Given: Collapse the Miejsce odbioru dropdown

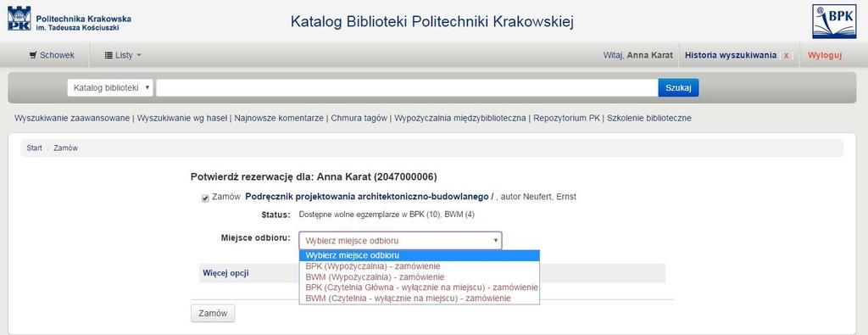Looking at the screenshot, I should [x=400, y=241].
